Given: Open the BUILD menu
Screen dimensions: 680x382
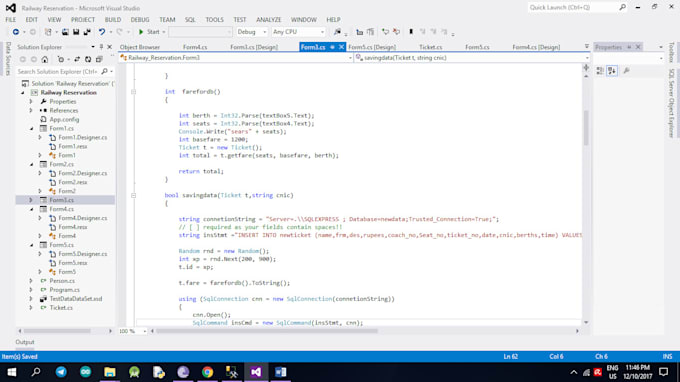Looking at the screenshot, I should pos(113,20).
